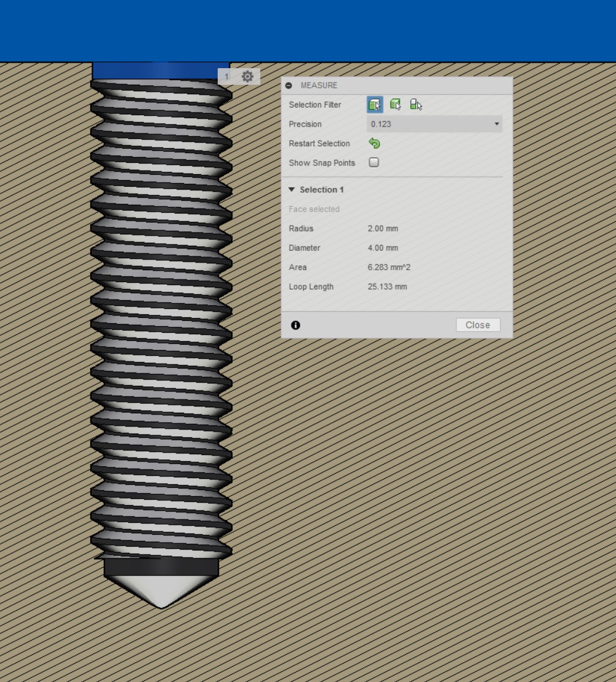
Task: Open the Precision dropdown showing 0.123
Action: (435, 124)
